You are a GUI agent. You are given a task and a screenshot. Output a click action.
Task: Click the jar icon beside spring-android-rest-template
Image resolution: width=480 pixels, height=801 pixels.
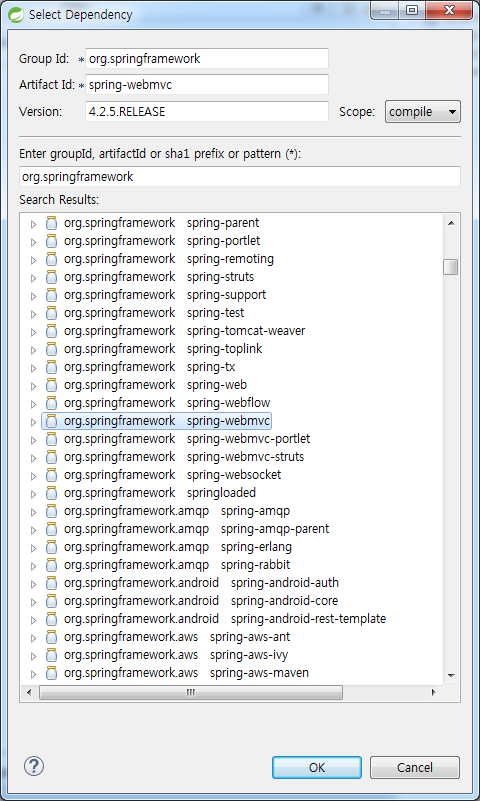[x=51, y=619]
